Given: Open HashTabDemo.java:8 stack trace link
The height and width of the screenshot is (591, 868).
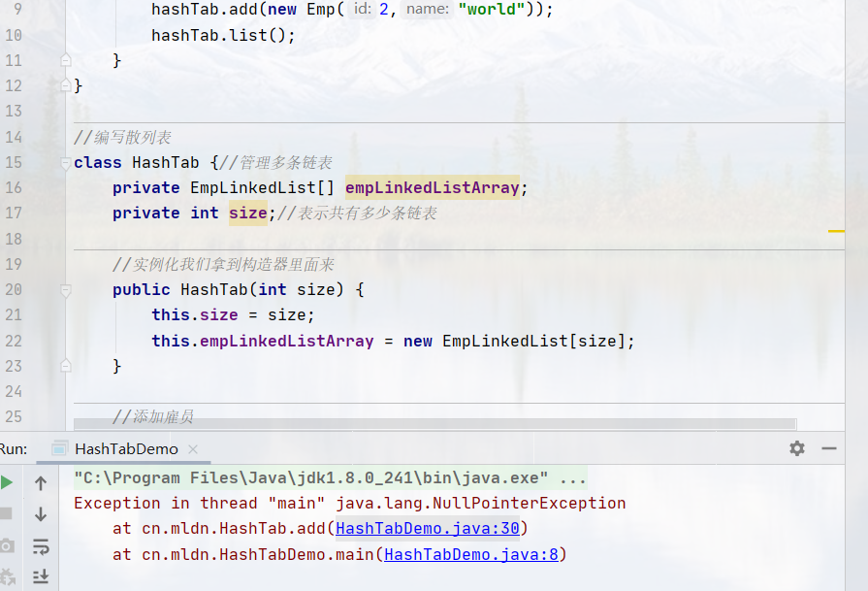Looking at the screenshot, I should [471, 554].
